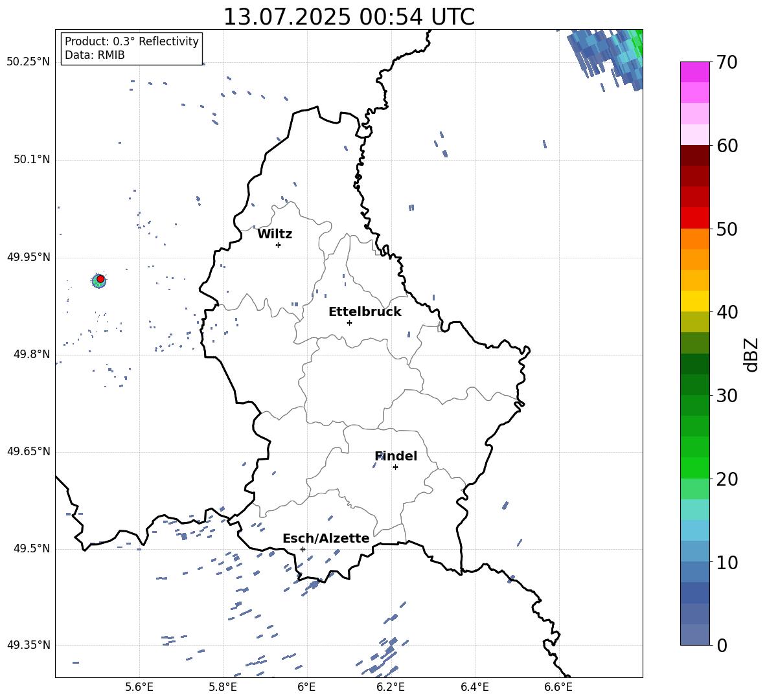Click the 49.95°N latitude label
The height and width of the screenshot is (700, 767).
coord(29,257)
